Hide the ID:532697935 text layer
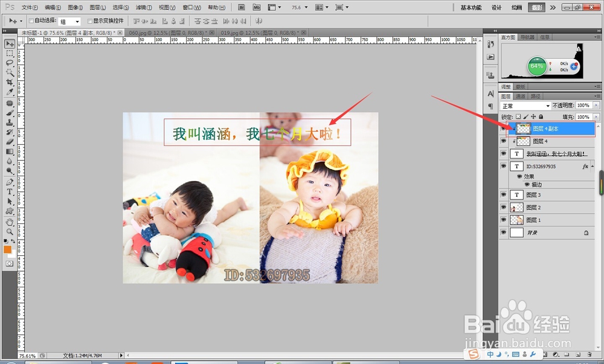Viewport: 604px width, 364px height. pos(504,166)
